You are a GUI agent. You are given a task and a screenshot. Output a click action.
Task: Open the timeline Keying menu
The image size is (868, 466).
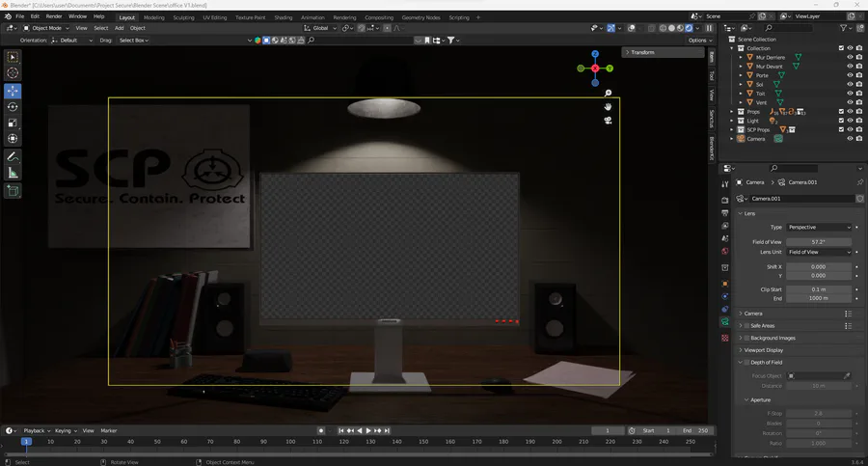coord(66,430)
